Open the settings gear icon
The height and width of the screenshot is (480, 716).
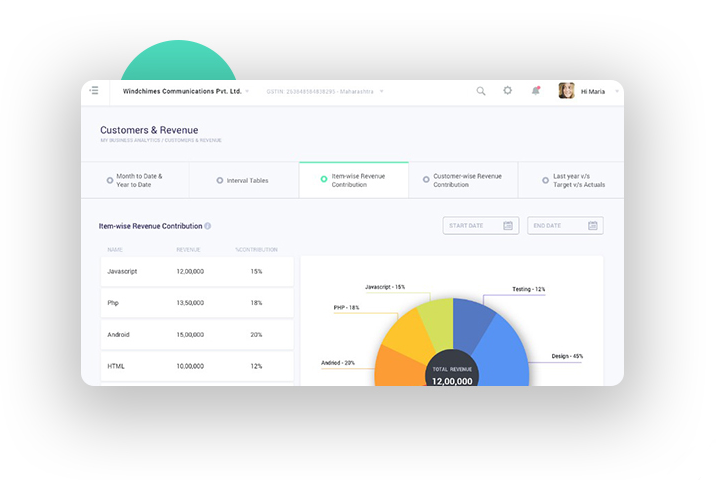(x=508, y=91)
